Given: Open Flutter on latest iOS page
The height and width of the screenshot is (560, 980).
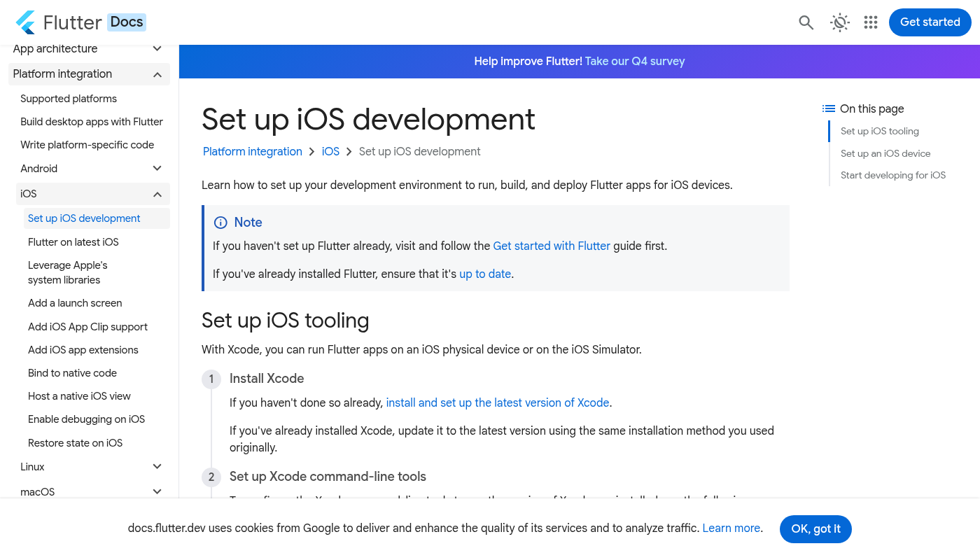Looking at the screenshot, I should point(73,242).
